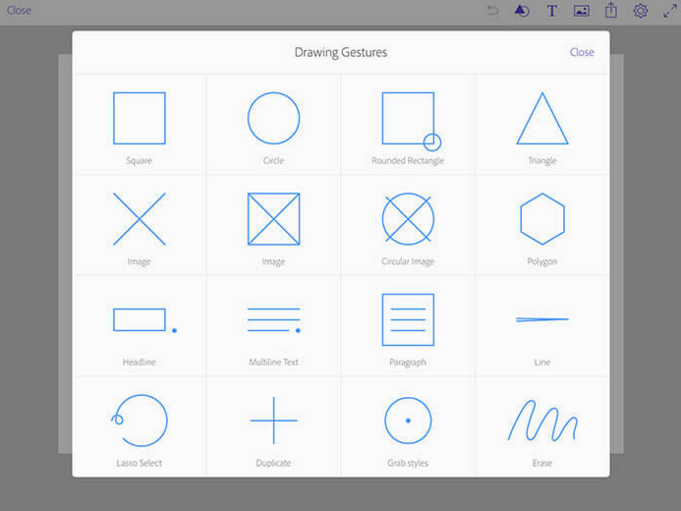Click the "Square" label text
The width and height of the screenshot is (681, 511).
click(x=139, y=161)
